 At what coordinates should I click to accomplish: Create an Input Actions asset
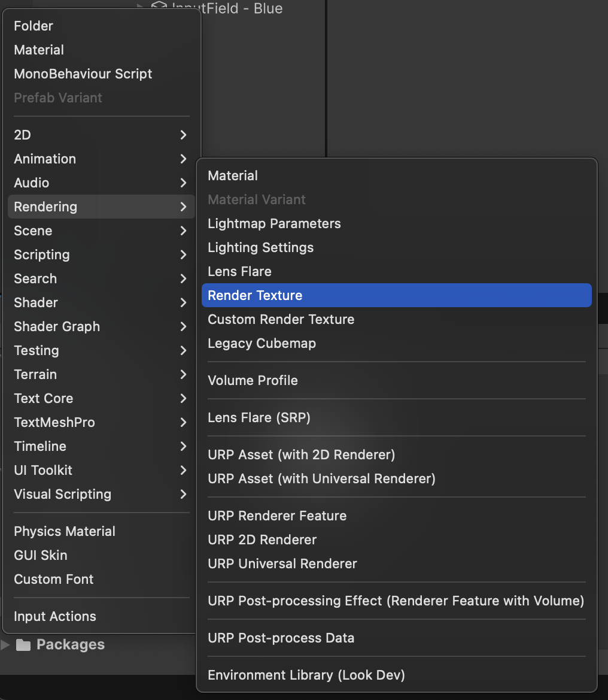[55, 616]
